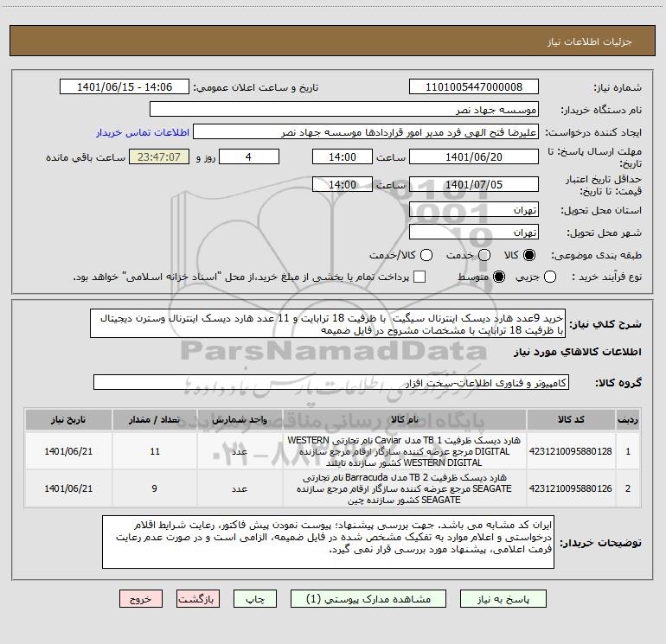Image resolution: width=666 pixels, height=644 pixels.
Task: Click the remaining days field showing 4
Action: [249, 156]
